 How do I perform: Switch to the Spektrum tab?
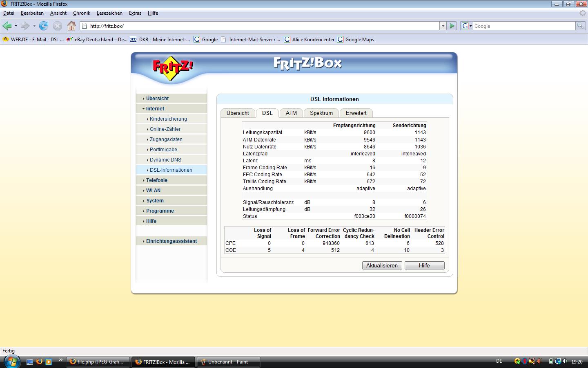(x=321, y=113)
